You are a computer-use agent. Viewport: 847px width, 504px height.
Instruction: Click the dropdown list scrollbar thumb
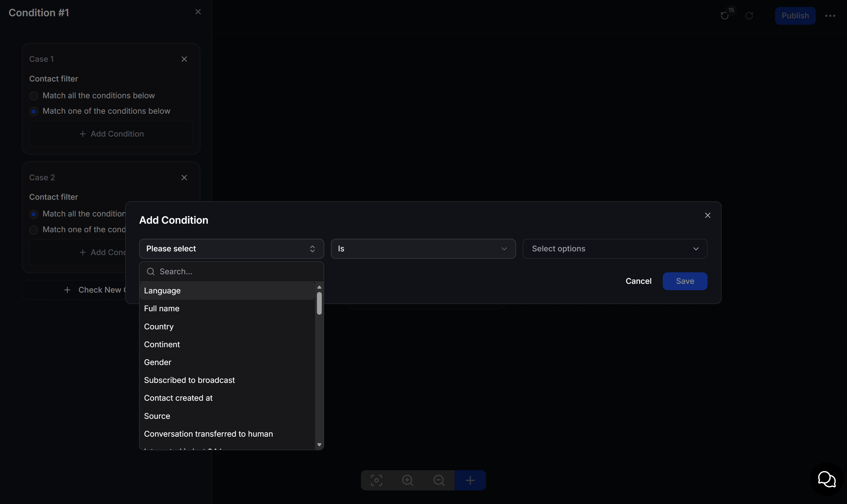click(x=319, y=303)
